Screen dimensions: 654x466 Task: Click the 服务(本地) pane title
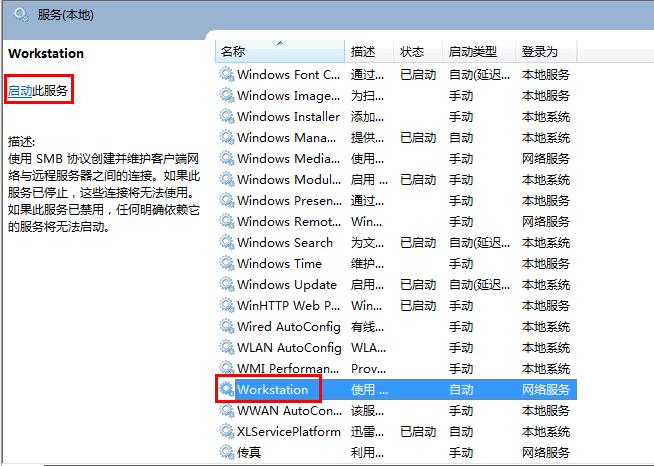tap(65, 15)
